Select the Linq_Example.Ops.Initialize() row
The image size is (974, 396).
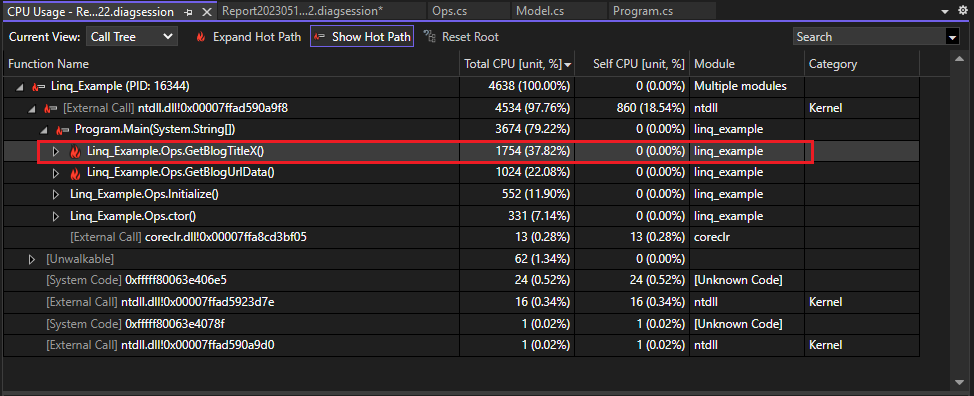[x=461, y=194]
